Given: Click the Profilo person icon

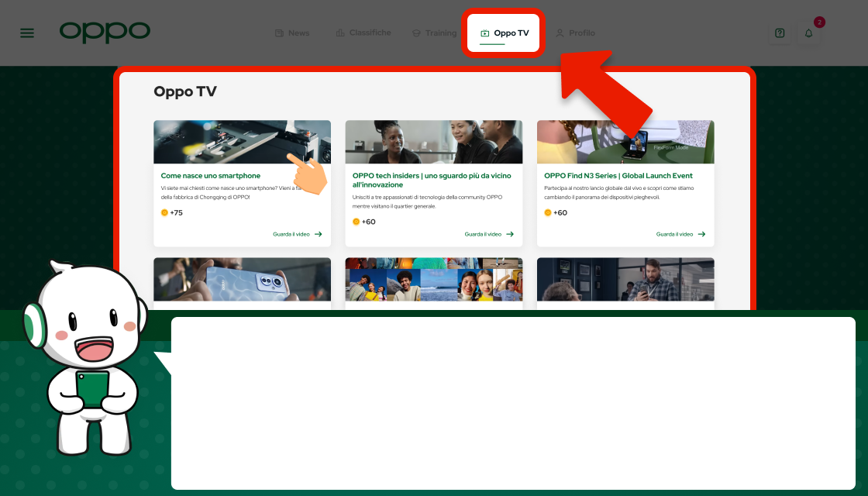Looking at the screenshot, I should tap(560, 33).
